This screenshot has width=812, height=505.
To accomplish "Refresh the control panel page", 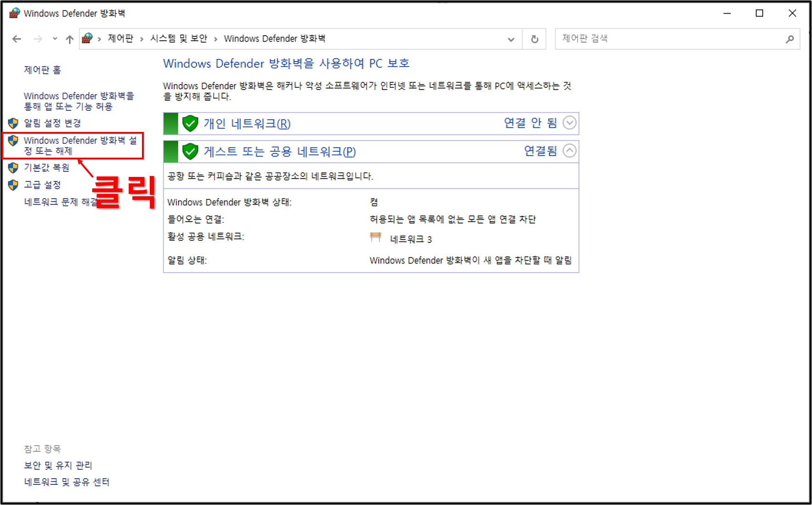I will 535,39.
